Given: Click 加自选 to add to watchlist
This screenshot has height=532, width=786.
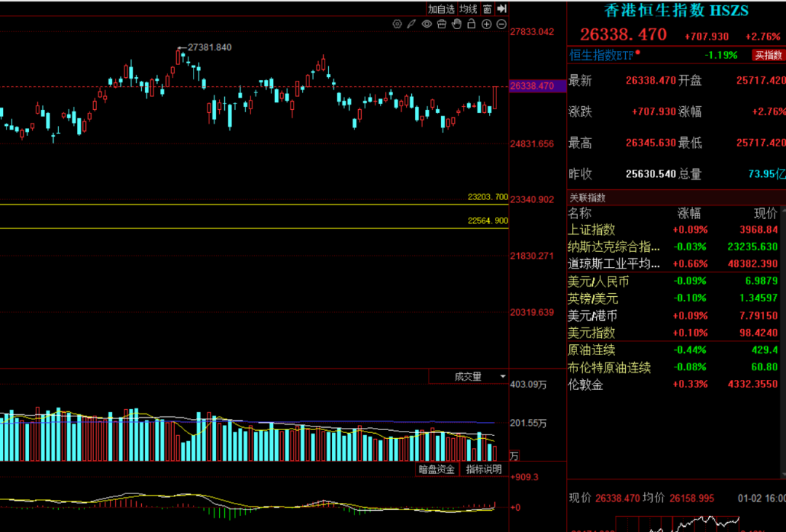Looking at the screenshot, I should point(441,9).
